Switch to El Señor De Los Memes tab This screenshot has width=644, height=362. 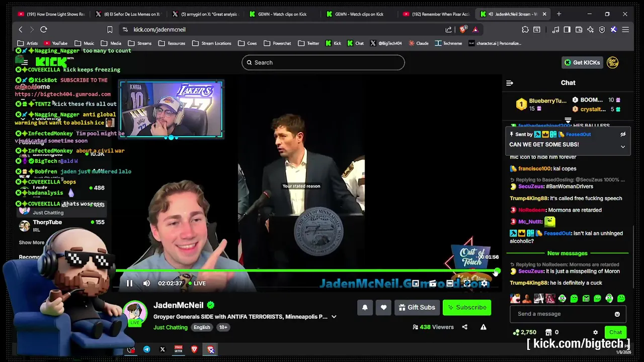(x=128, y=14)
